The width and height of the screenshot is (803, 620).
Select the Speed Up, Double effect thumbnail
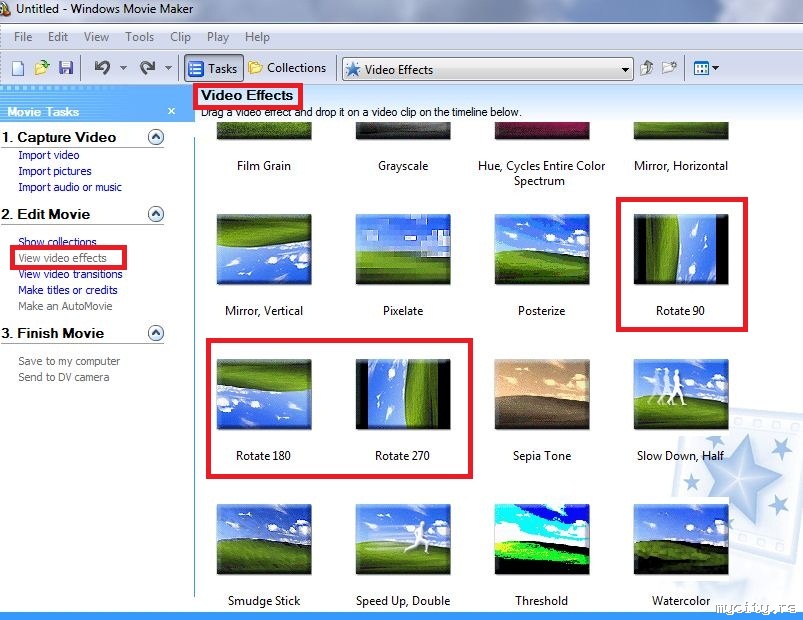coord(403,539)
